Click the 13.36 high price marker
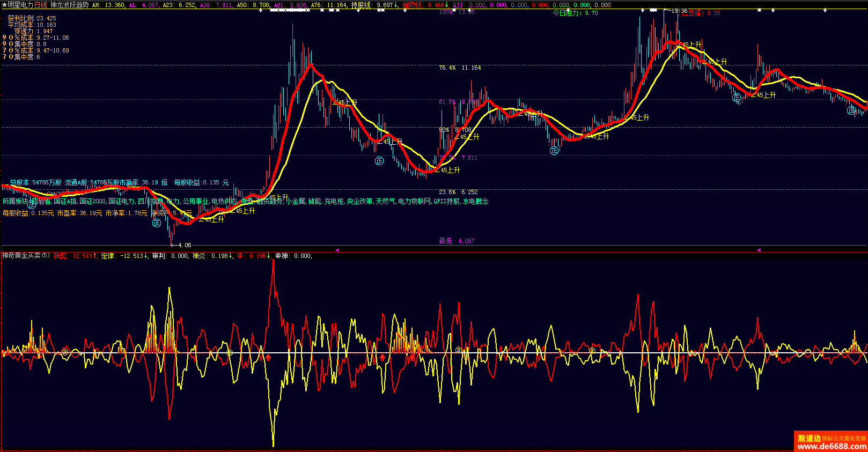Viewport: 868px width, 452px height. (x=679, y=11)
